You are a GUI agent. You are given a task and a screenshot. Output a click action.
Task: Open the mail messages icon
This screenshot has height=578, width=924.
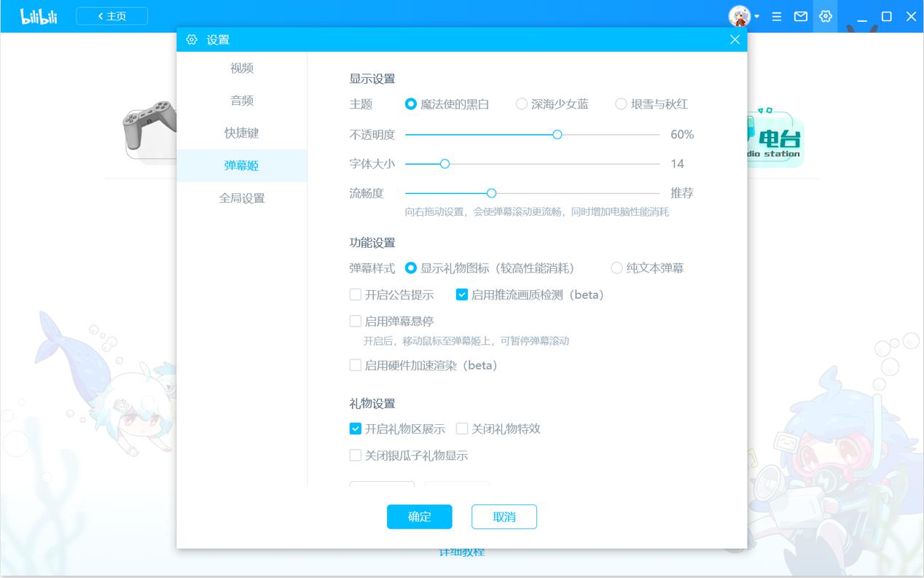point(801,16)
